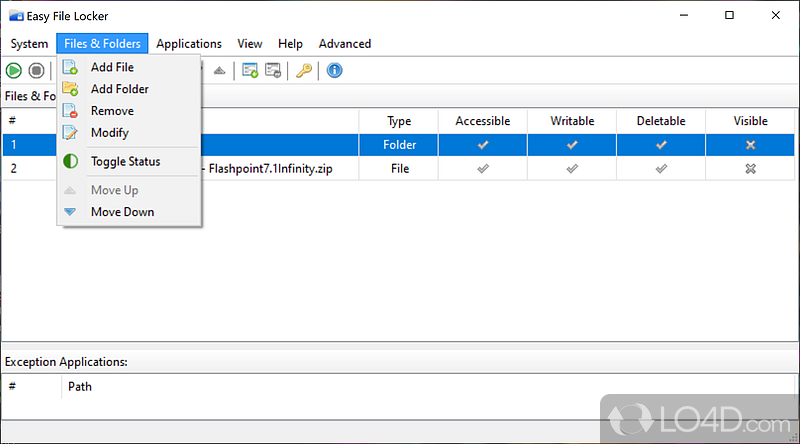Click the remove exception application toolbar icon
Viewport: 800px width, 444px height.
click(x=273, y=70)
